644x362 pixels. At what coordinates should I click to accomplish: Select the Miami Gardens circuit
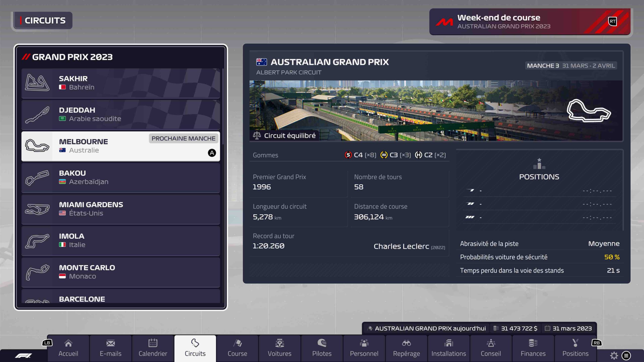pyautogui.click(x=121, y=209)
